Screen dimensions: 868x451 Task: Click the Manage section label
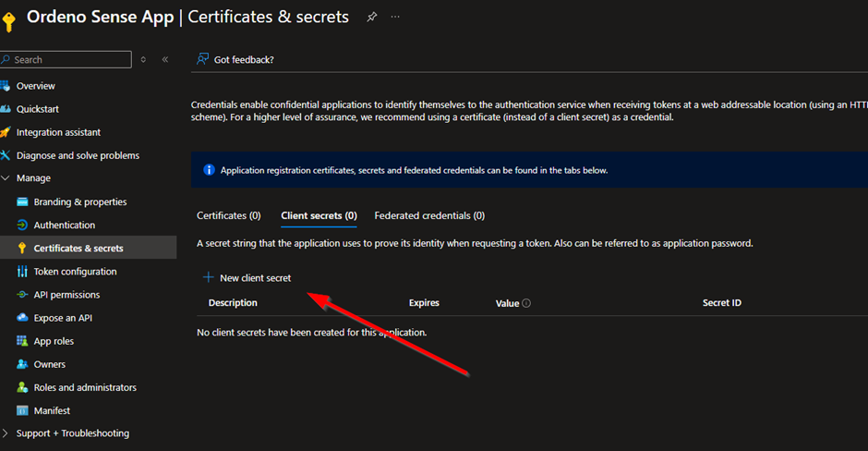[x=33, y=177]
